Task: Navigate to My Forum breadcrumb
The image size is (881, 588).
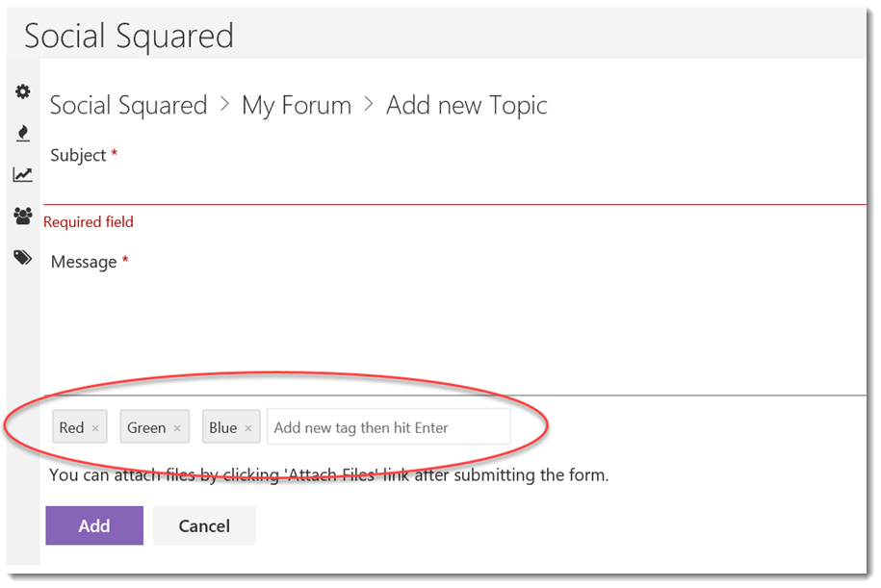Action: tap(297, 106)
